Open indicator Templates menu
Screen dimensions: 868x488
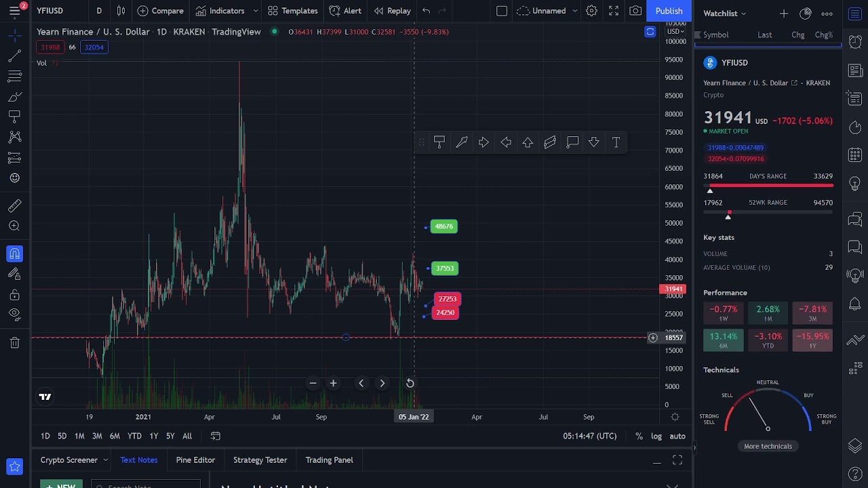coord(292,11)
